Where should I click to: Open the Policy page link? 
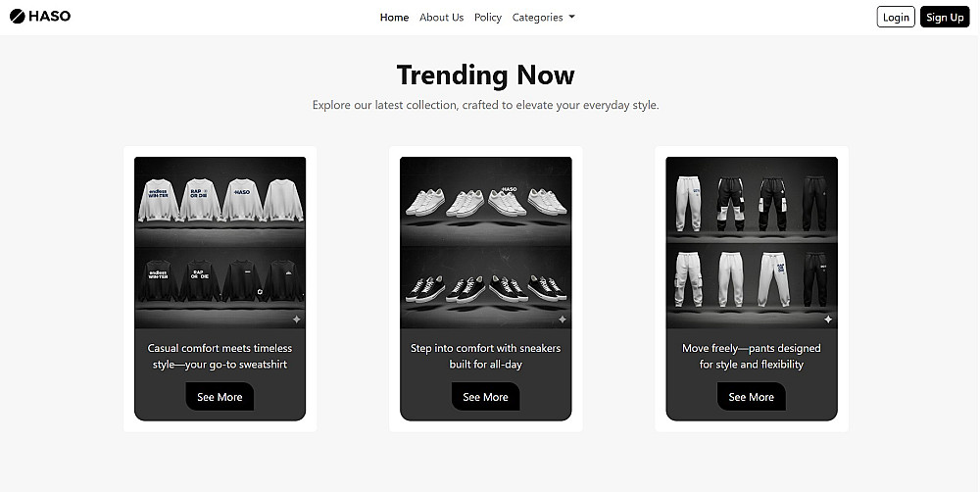click(x=487, y=18)
